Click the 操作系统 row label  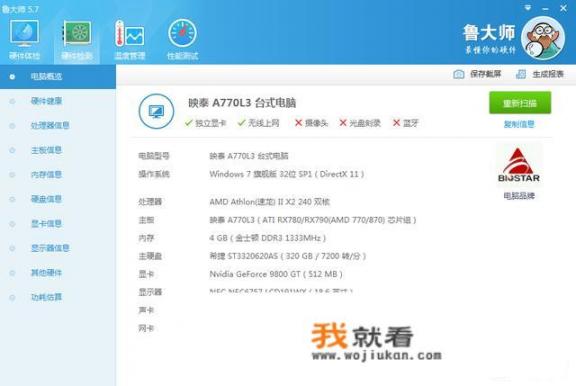click(154, 174)
